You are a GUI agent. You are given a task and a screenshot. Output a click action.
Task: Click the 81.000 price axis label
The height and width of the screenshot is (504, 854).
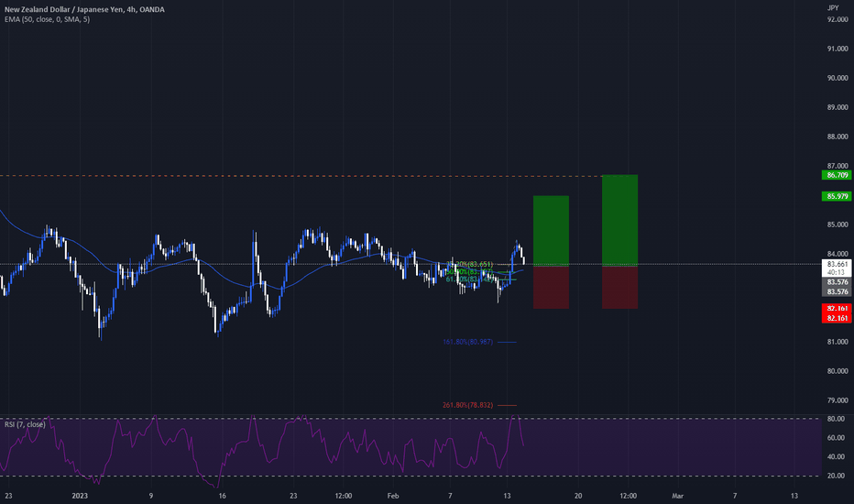coord(838,342)
